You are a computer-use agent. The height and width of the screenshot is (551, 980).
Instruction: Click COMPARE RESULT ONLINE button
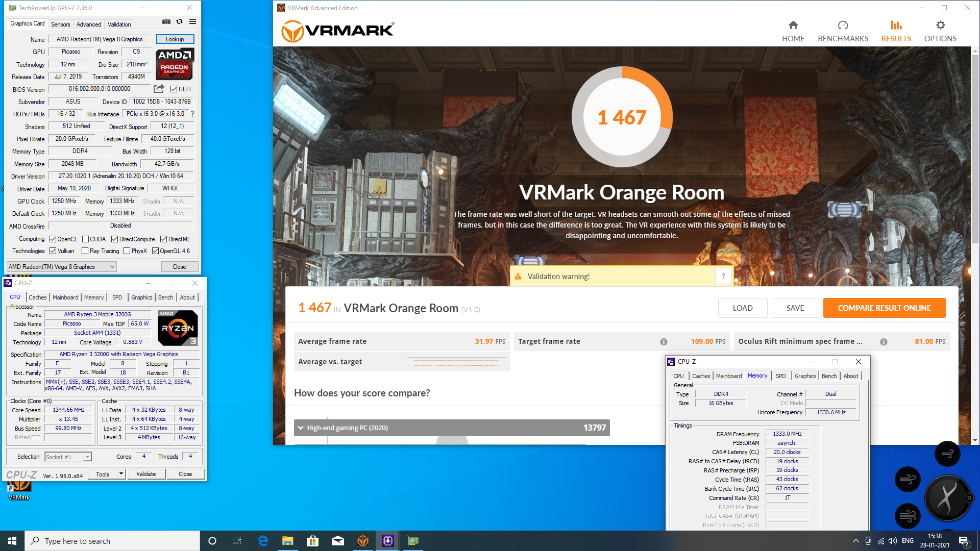pos(884,308)
